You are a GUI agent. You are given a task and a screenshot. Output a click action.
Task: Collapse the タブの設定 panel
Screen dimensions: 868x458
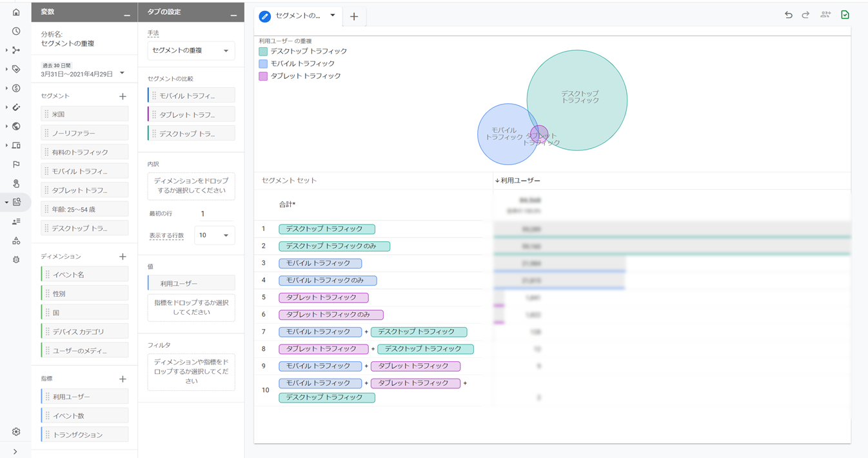(x=233, y=14)
